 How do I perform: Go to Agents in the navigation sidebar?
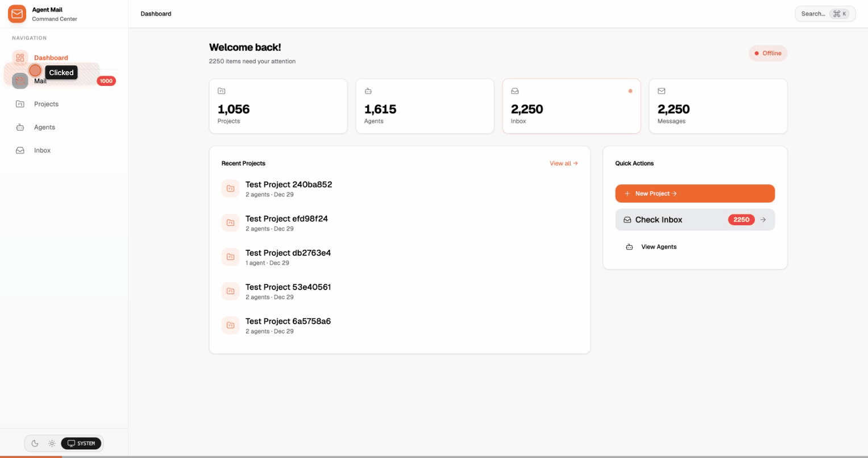click(64, 127)
